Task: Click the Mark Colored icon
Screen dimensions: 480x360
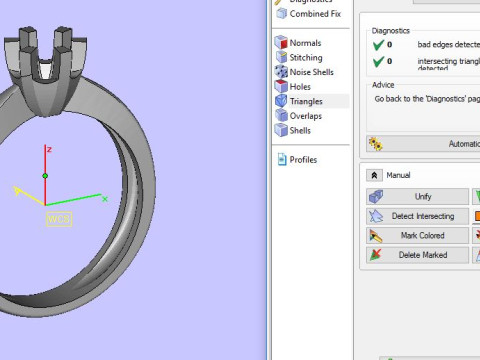Action: (376, 236)
